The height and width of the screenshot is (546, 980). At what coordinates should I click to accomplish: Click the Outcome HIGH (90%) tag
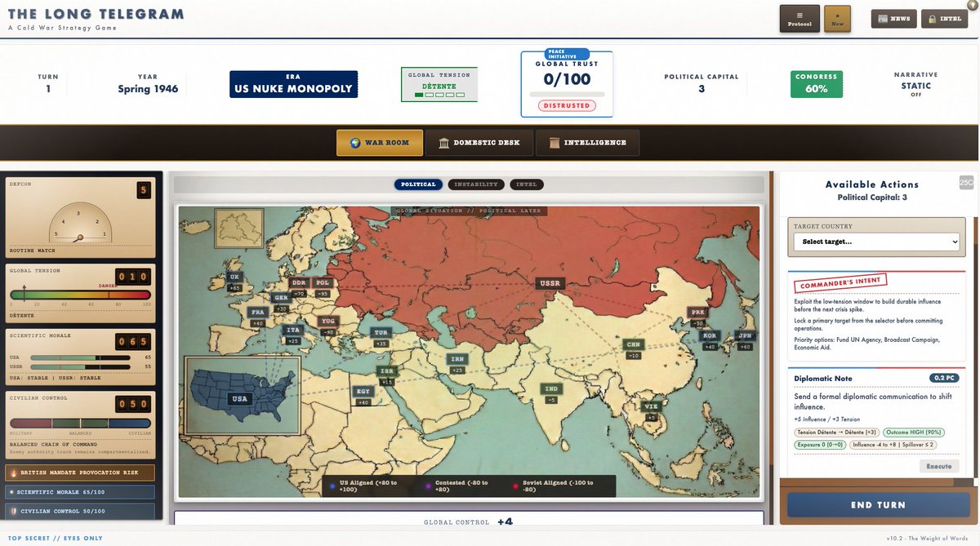tap(914, 432)
